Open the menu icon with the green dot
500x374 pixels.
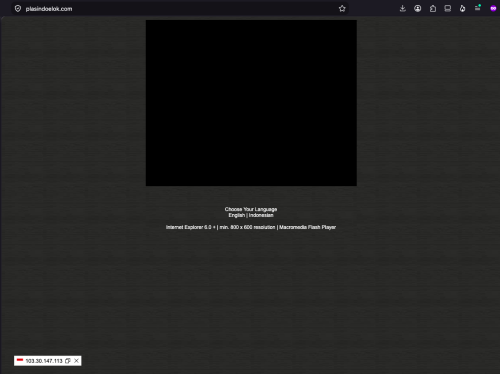[x=478, y=8]
